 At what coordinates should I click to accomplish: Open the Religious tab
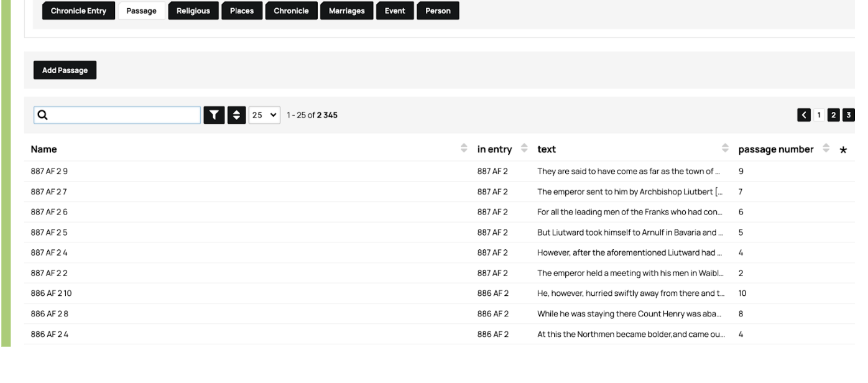(x=193, y=11)
